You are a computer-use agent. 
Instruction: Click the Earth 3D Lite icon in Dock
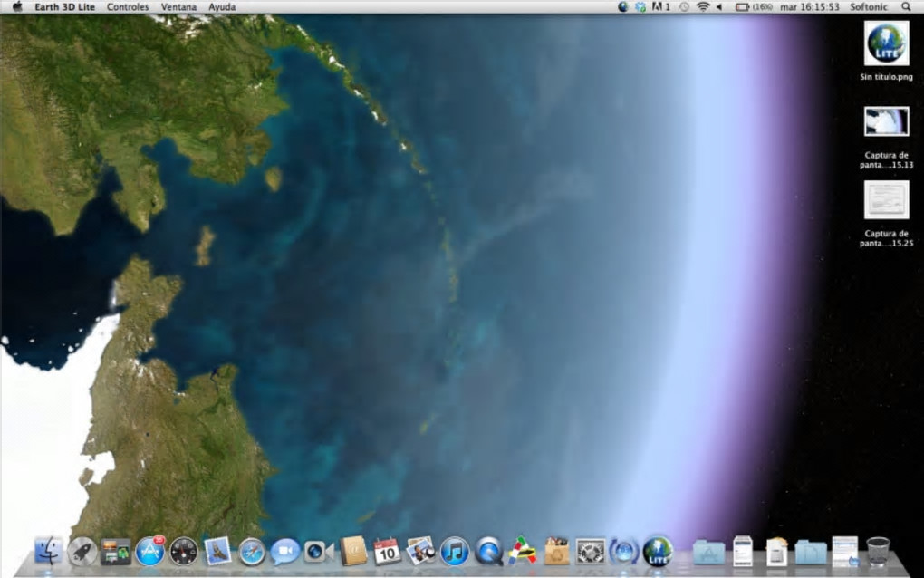point(658,552)
